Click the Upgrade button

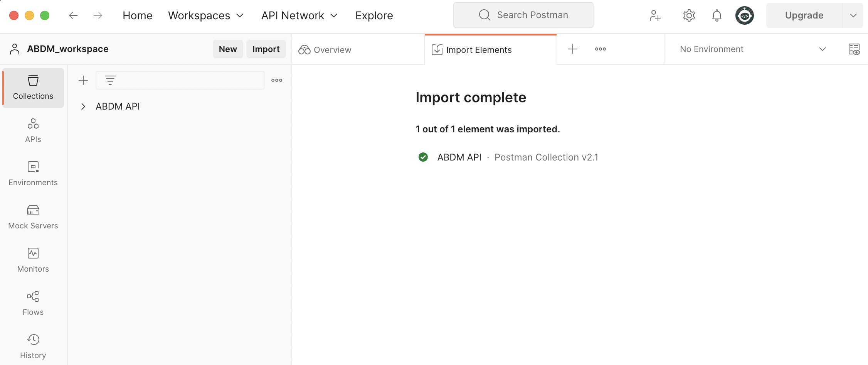pos(804,15)
